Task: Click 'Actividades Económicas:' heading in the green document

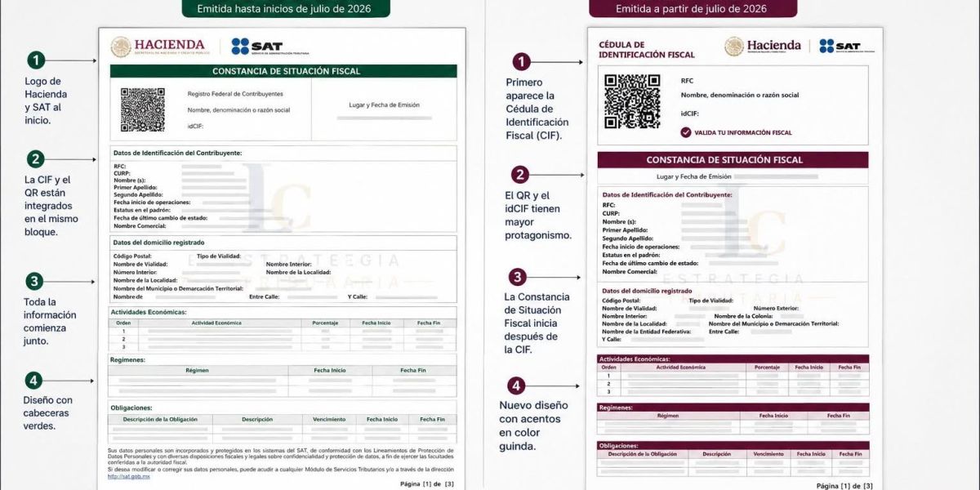Action: [148, 312]
